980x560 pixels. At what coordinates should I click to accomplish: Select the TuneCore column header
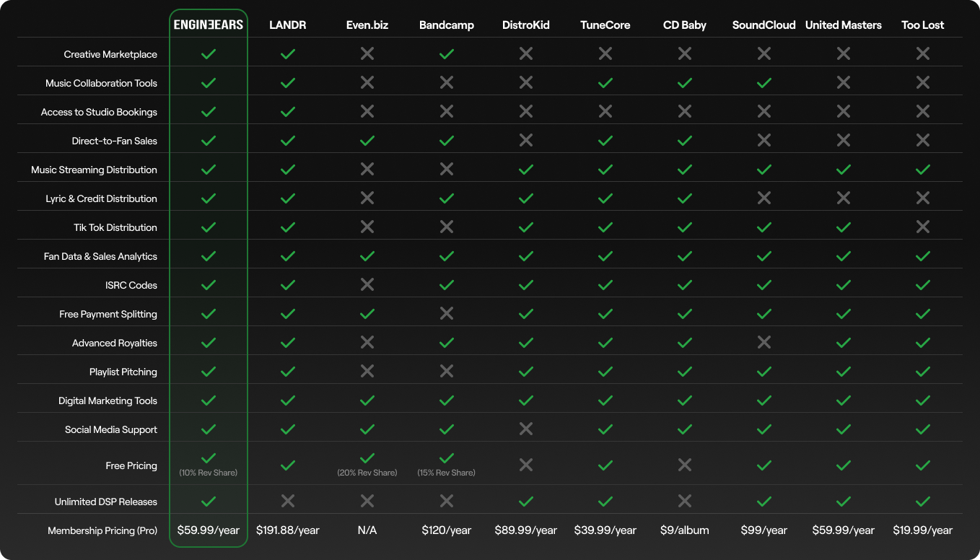[x=605, y=25]
